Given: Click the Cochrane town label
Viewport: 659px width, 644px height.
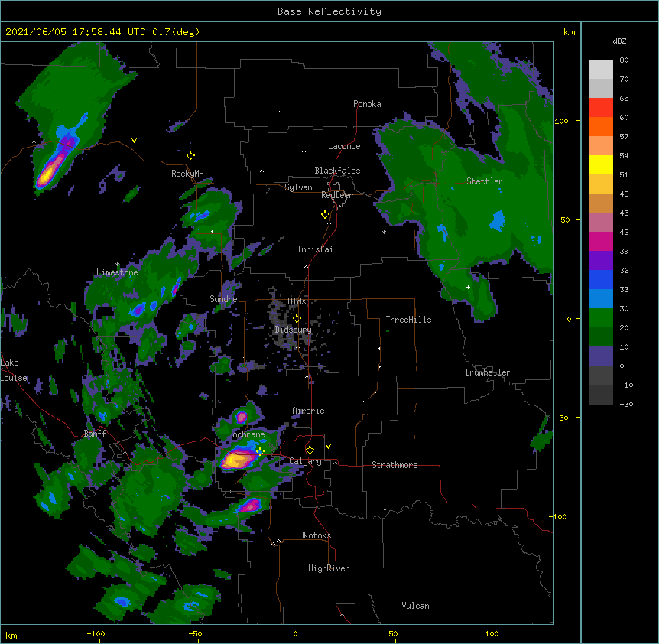Looking at the screenshot, I should click(x=246, y=434).
